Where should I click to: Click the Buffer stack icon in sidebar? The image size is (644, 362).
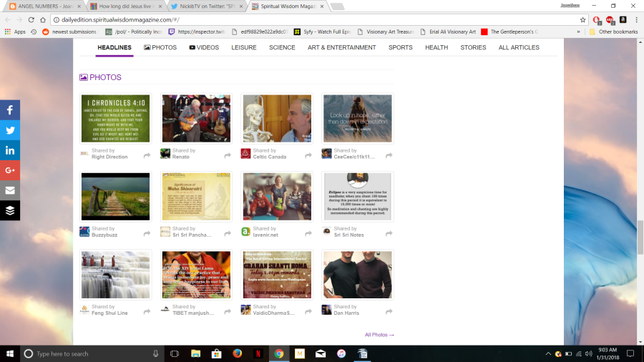10,210
